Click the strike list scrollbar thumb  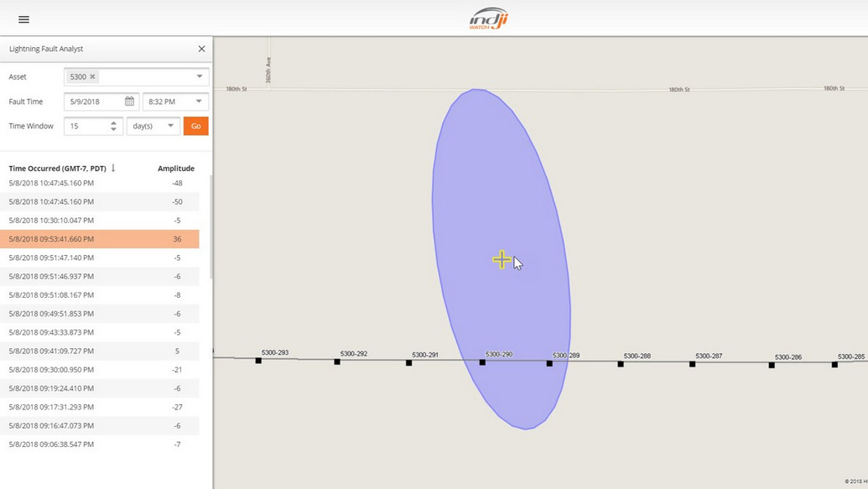point(211,227)
